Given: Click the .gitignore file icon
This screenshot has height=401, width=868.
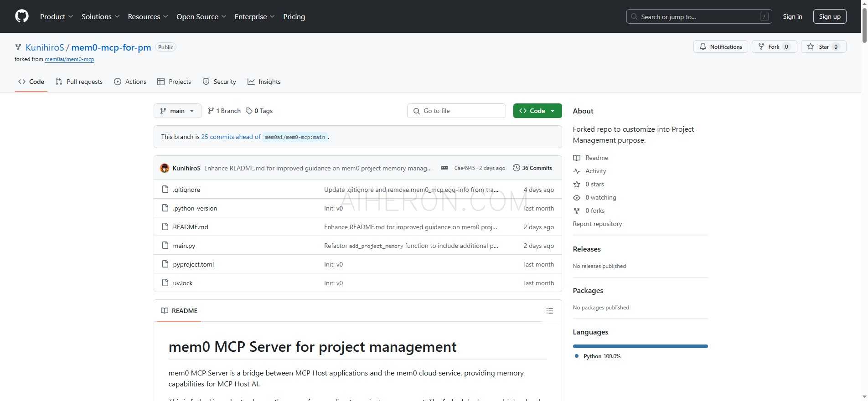Looking at the screenshot, I should [165, 190].
